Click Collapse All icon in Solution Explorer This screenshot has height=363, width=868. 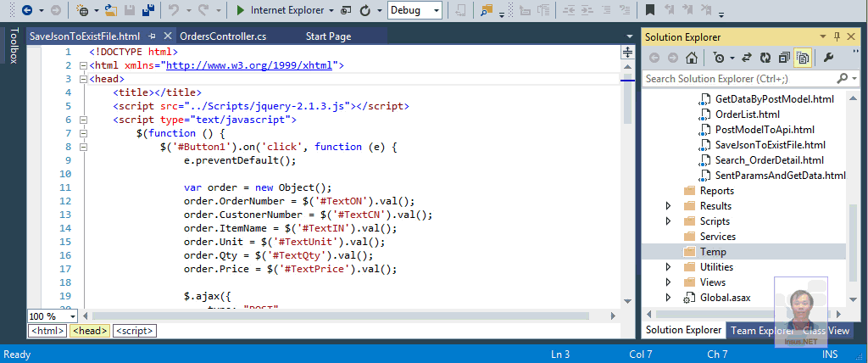click(784, 57)
